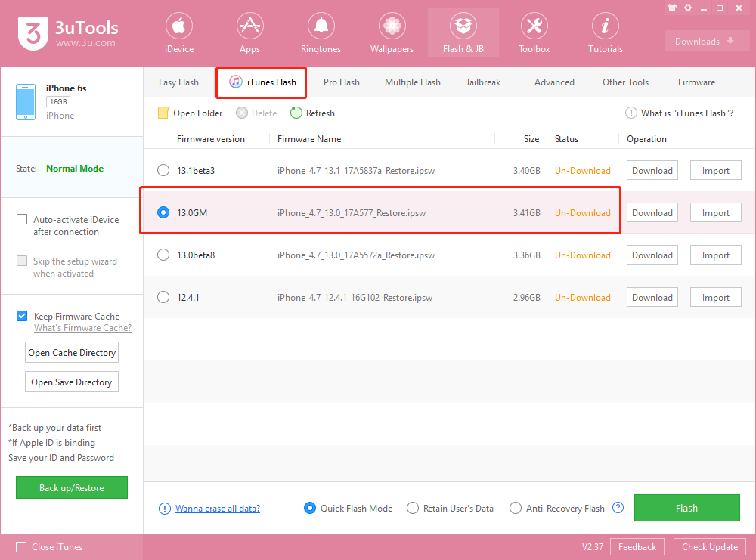This screenshot has height=560, width=756.
Task: Choose Retain User's Data option
Action: coord(413,508)
